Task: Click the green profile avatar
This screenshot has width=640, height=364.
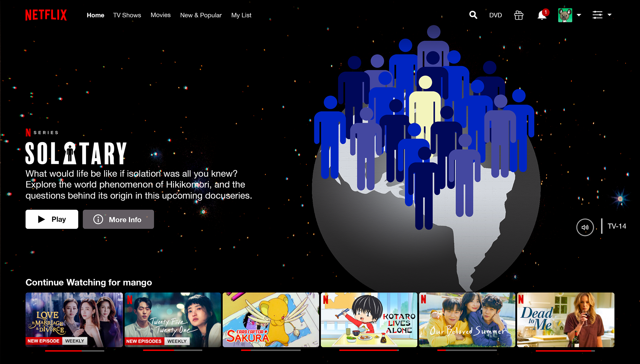Action: [x=565, y=15]
